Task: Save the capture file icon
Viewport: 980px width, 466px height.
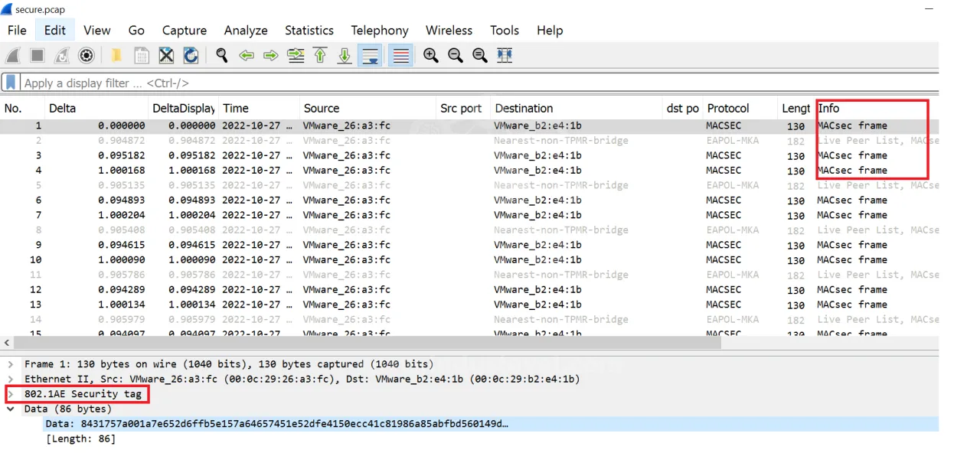Action: 141,55
